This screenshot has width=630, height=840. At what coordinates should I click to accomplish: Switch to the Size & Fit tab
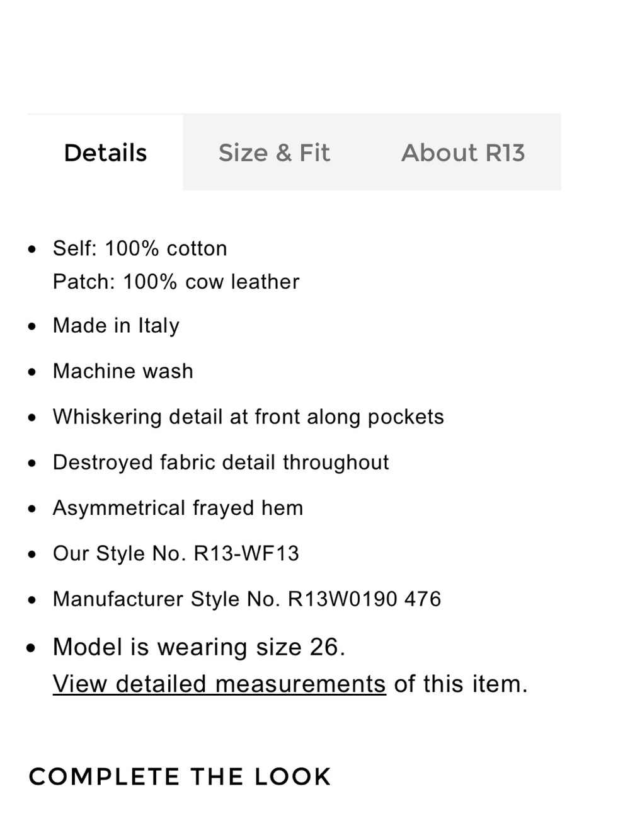click(x=274, y=152)
